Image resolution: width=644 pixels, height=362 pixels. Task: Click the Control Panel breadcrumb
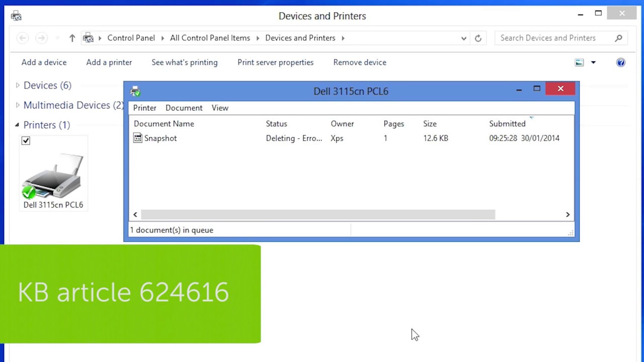(131, 38)
